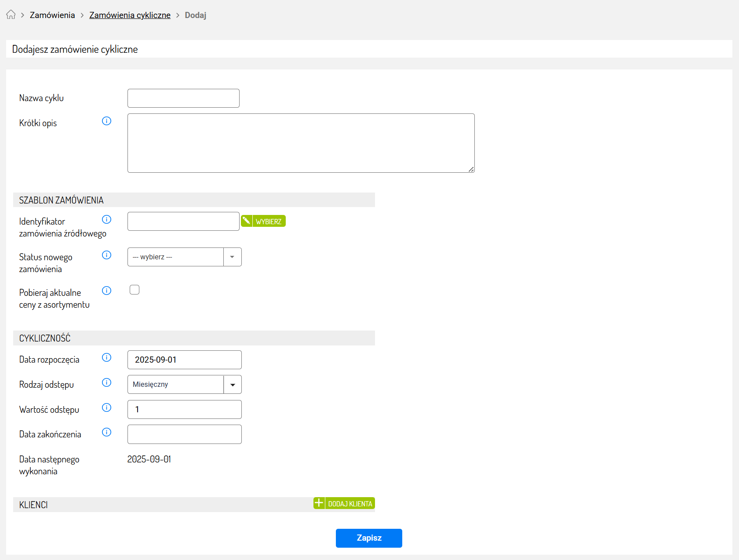Enable Pobieraj aktualne ceny z asortymentu checkbox
The height and width of the screenshot is (560, 739).
point(135,290)
